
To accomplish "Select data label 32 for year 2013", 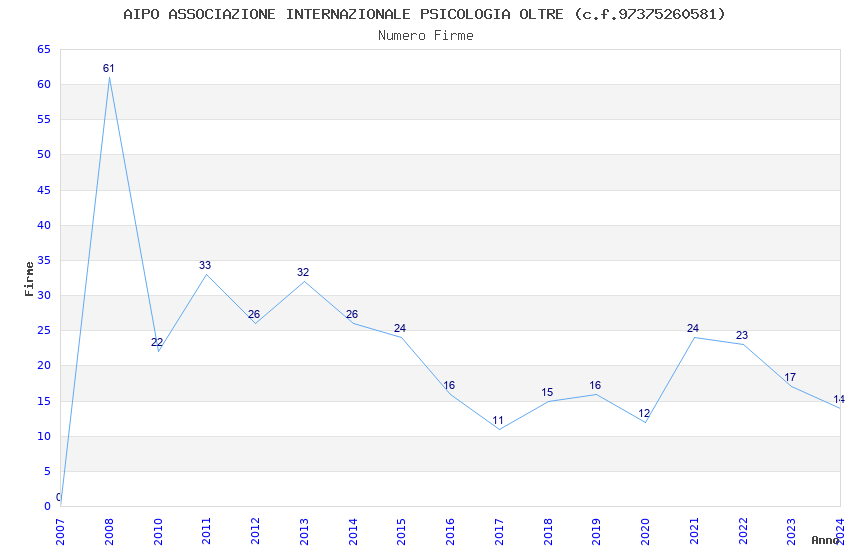I will 303,273.
